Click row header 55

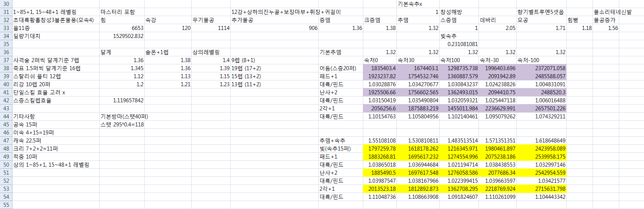pyautogui.click(x=6, y=205)
